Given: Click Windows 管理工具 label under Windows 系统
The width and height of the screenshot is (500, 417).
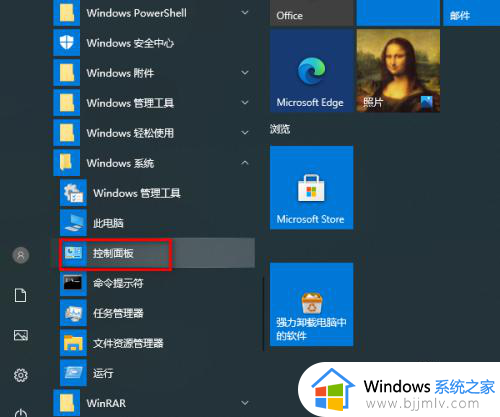Looking at the screenshot, I should [137, 193].
